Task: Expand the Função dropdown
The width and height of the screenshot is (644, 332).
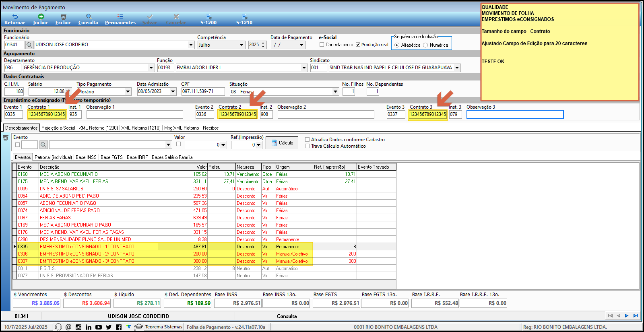Action: [304, 68]
